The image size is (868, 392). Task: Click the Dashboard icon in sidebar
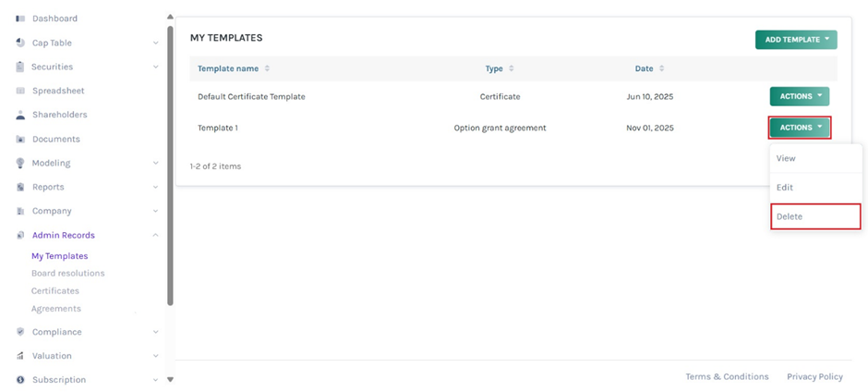20,18
